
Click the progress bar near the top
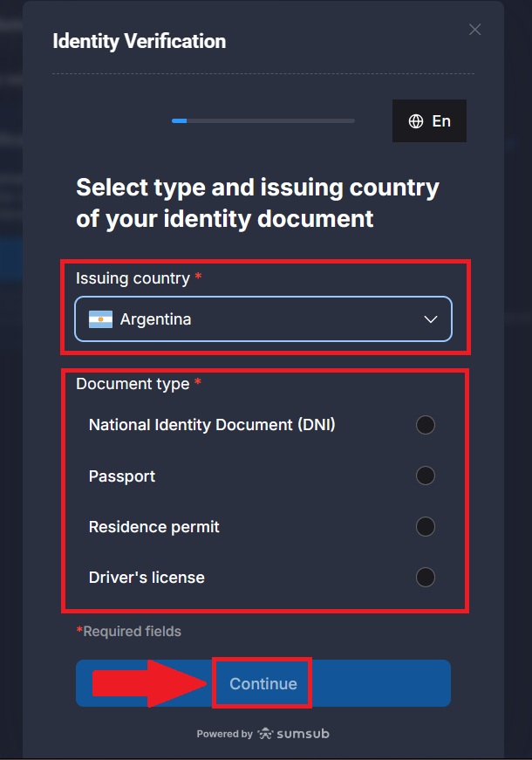tap(263, 120)
